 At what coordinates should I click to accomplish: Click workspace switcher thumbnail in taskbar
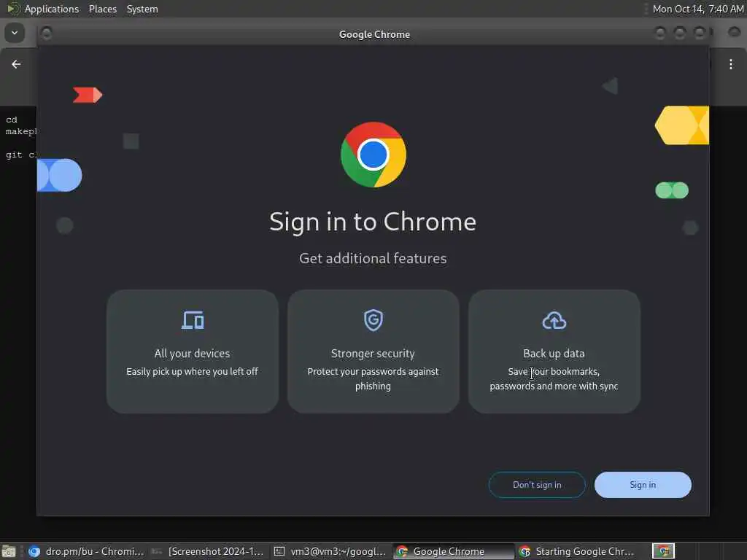tap(663, 551)
